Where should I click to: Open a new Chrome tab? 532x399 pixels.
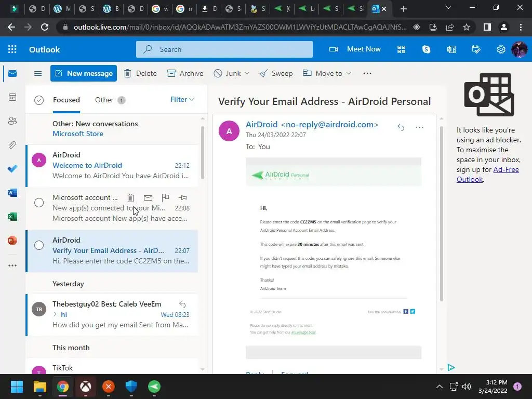point(403,9)
